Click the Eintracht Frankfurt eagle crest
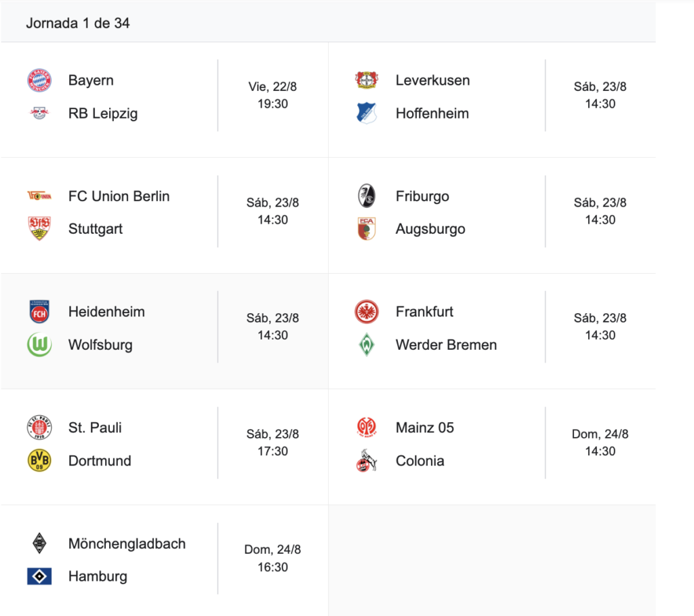The image size is (694, 616). [367, 312]
